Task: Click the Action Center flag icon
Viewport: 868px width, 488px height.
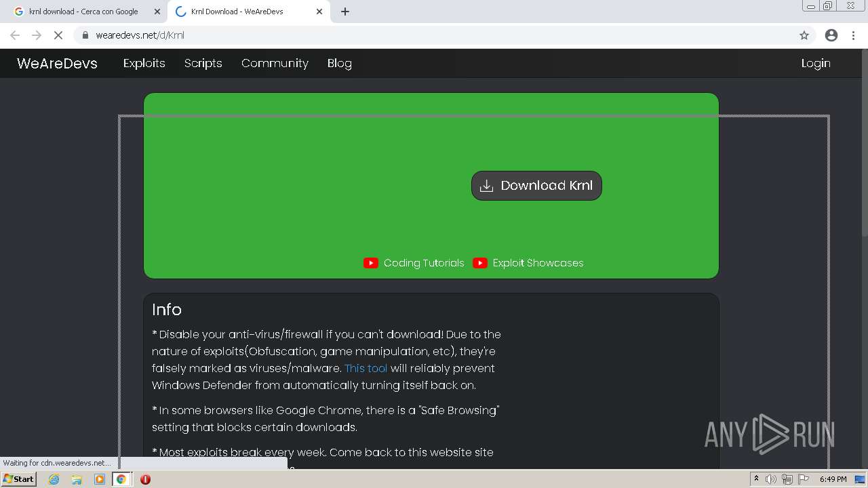Action: 804,479
